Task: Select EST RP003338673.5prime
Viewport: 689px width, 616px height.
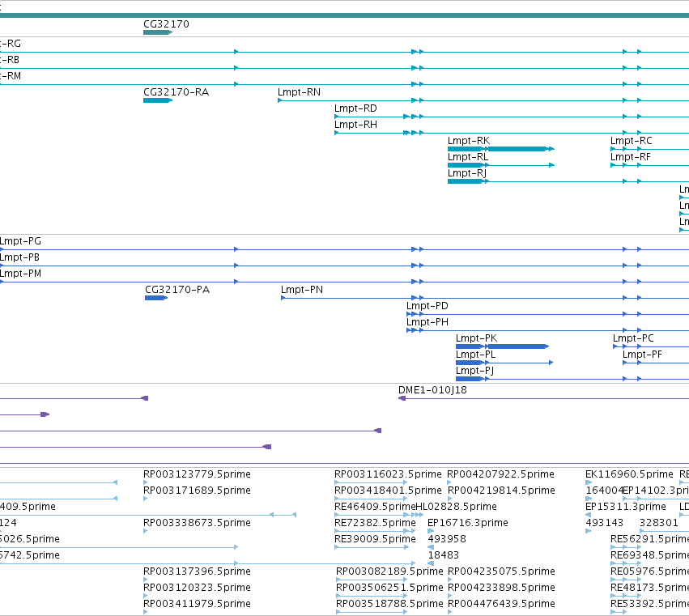Action: (x=197, y=523)
